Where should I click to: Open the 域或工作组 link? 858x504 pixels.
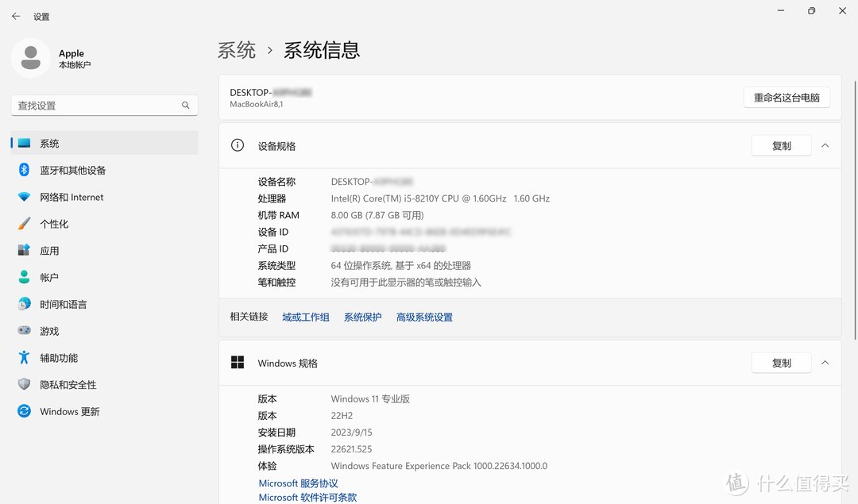coord(306,317)
